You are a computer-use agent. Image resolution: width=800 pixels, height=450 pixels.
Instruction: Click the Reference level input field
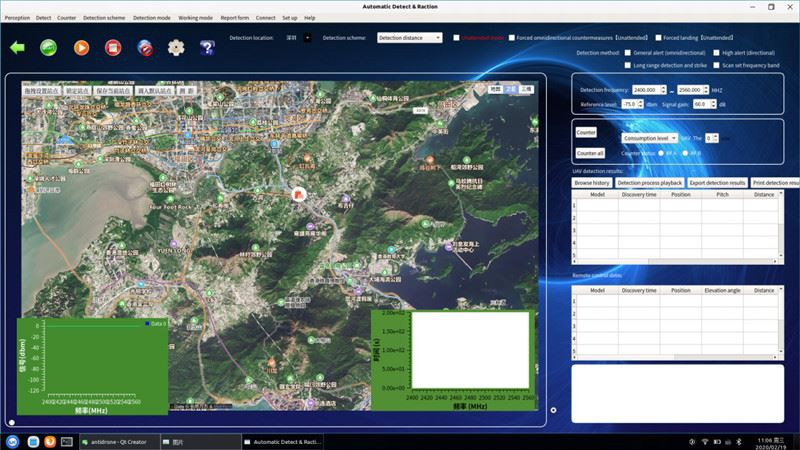(631, 103)
